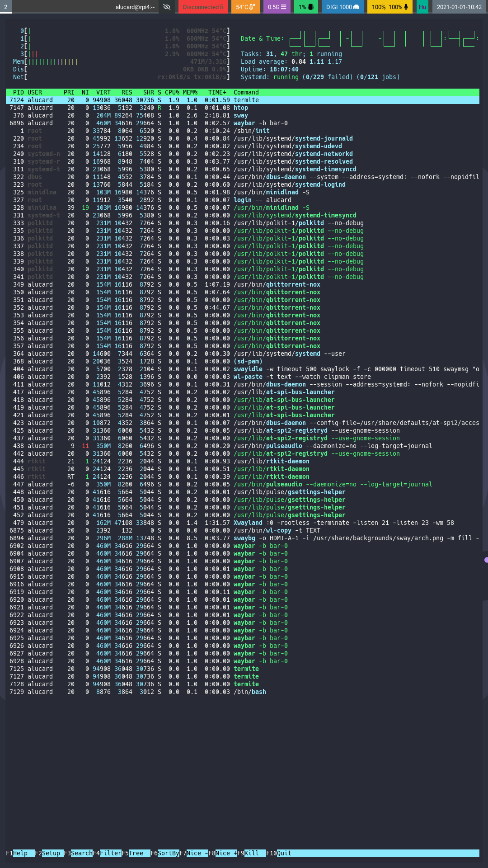The height and width of the screenshot is (868, 488).
Task: Click the large Date & Time clock display
Action: click(384, 39)
